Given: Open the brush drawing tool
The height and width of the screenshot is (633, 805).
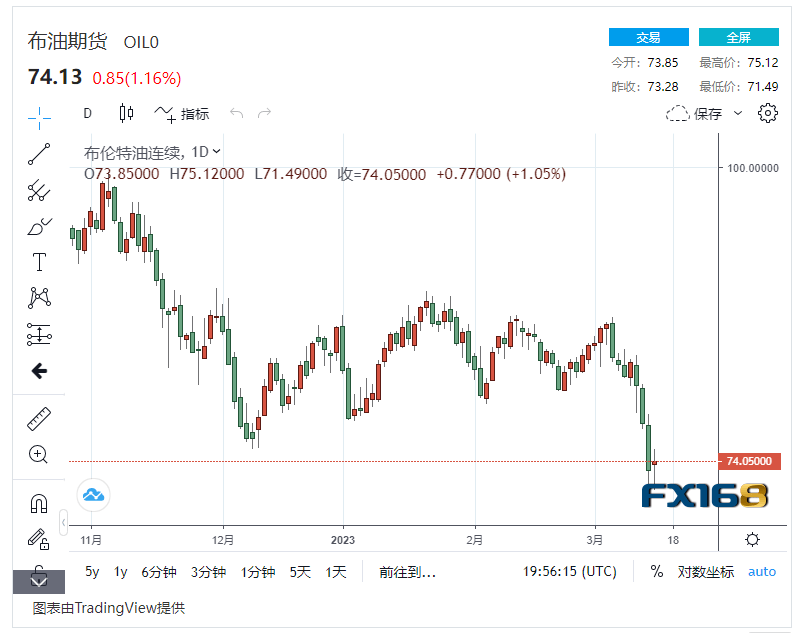Looking at the screenshot, I should (x=39, y=226).
